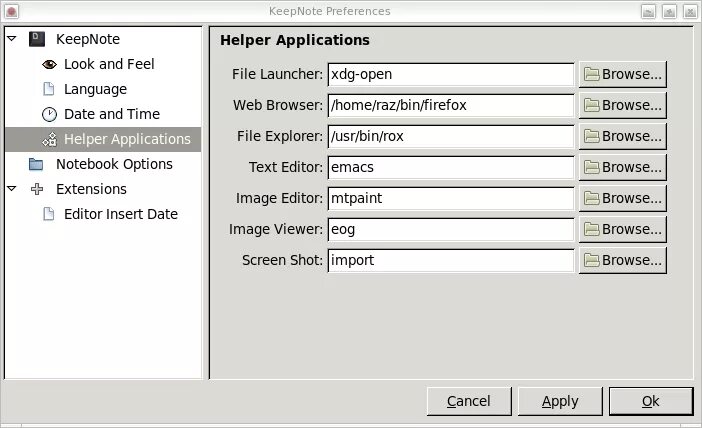Click the Text Editor label
702x428 pixels.
(x=286, y=167)
